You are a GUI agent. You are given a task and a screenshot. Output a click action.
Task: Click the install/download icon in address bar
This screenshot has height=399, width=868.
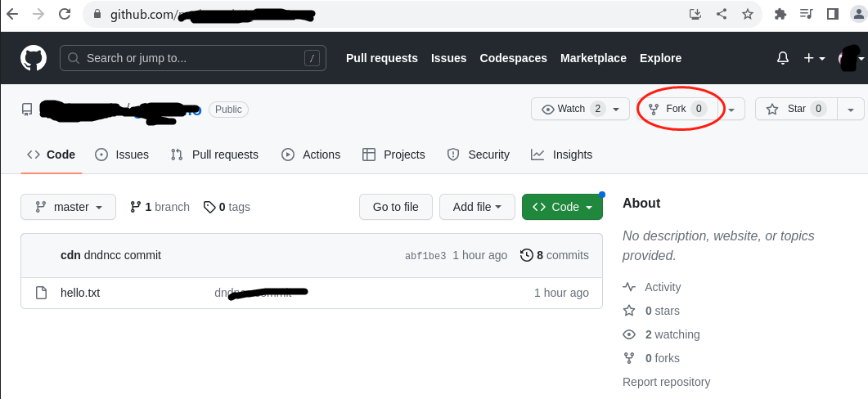click(695, 14)
